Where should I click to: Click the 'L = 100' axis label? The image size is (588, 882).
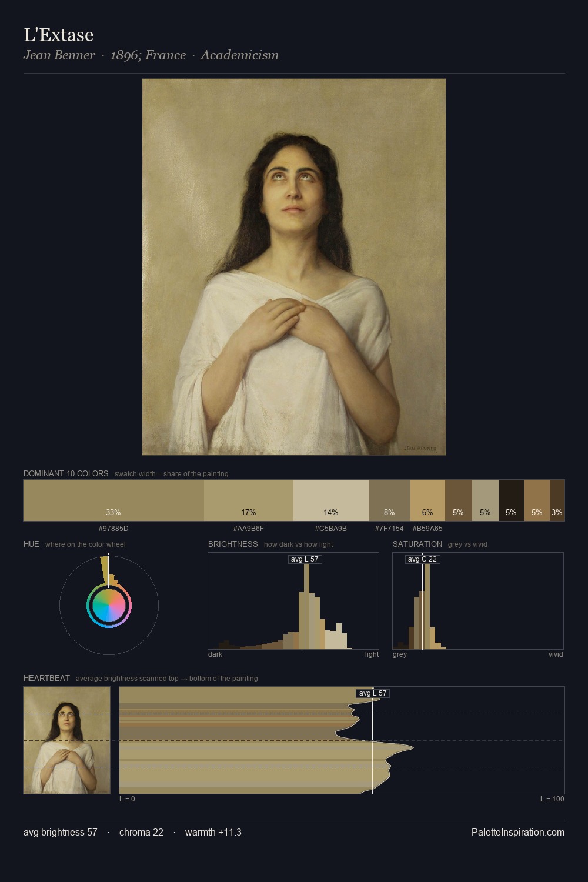point(552,799)
